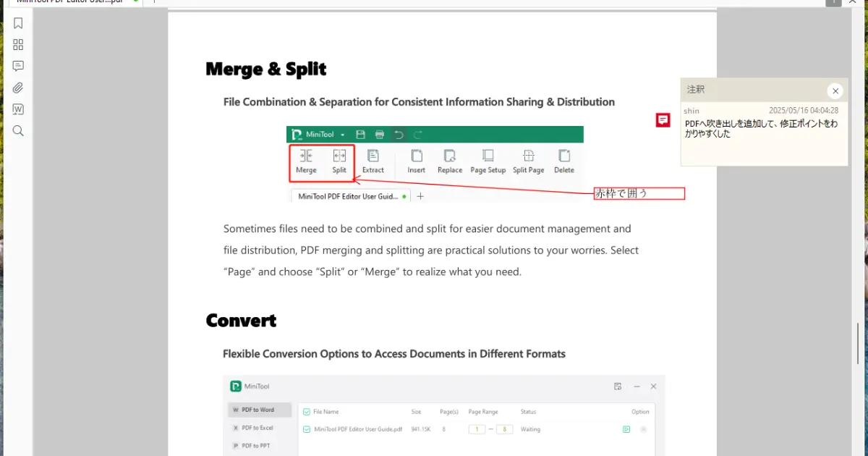
Task: Click the 注釈 popup title
Action: tap(696, 90)
